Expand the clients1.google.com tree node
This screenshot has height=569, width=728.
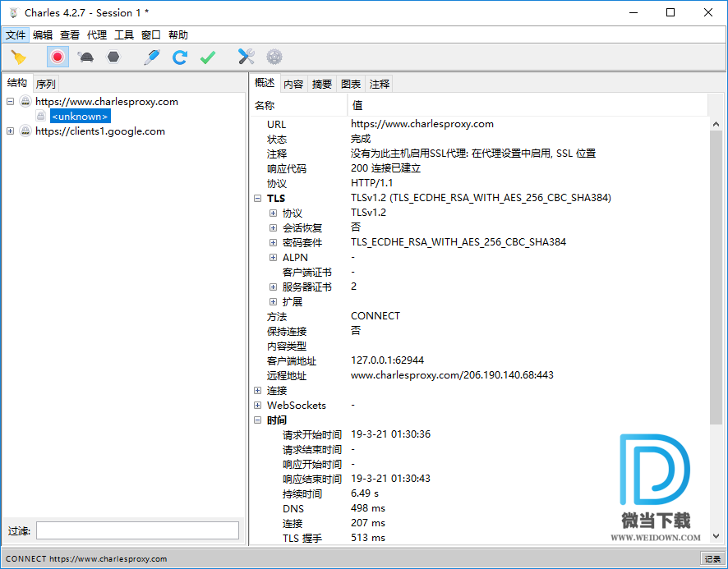click(x=10, y=131)
